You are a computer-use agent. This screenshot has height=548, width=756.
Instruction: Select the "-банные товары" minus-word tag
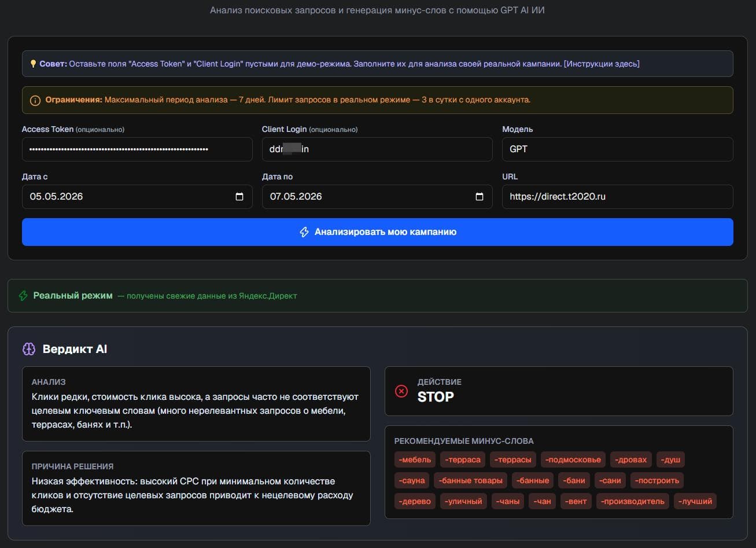(x=470, y=480)
